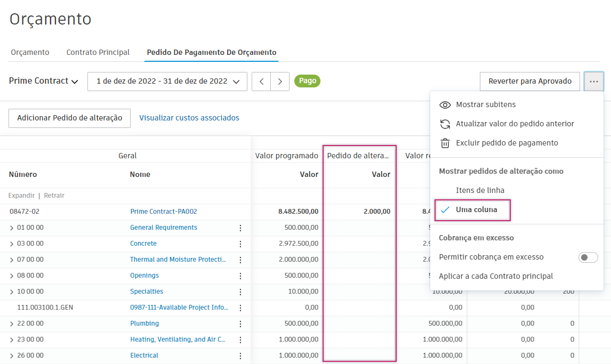
Task: Open the three-dot more options button
Action: [593, 82]
